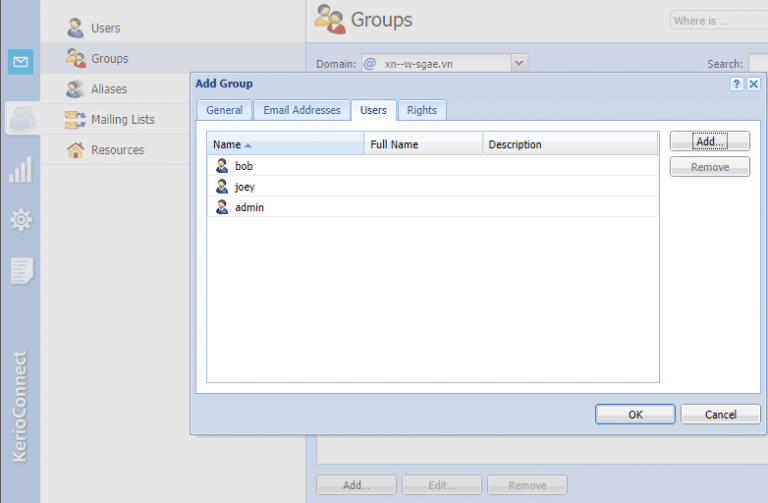Switch to the General tab
The image size is (768, 503).
[224, 110]
